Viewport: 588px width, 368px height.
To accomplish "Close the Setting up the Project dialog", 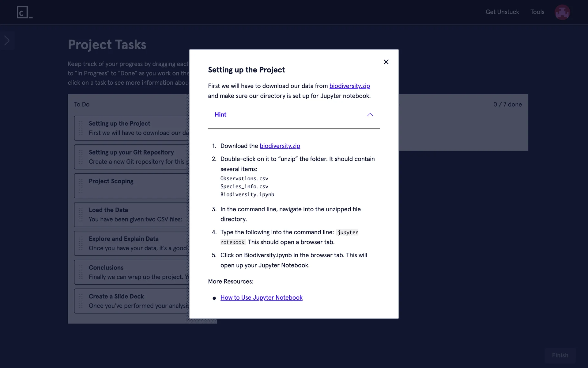I will tap(386, 62).
